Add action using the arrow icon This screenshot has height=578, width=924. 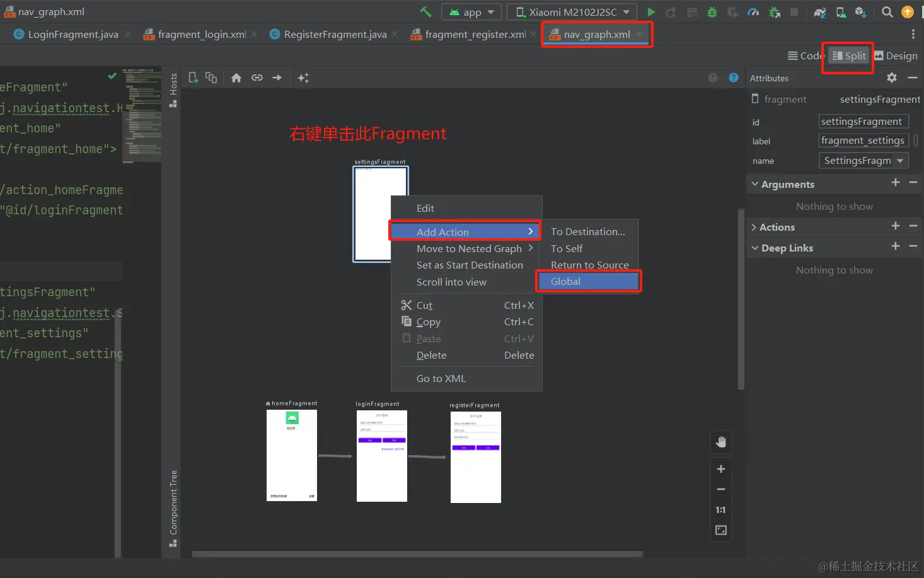tap(277, 78)
